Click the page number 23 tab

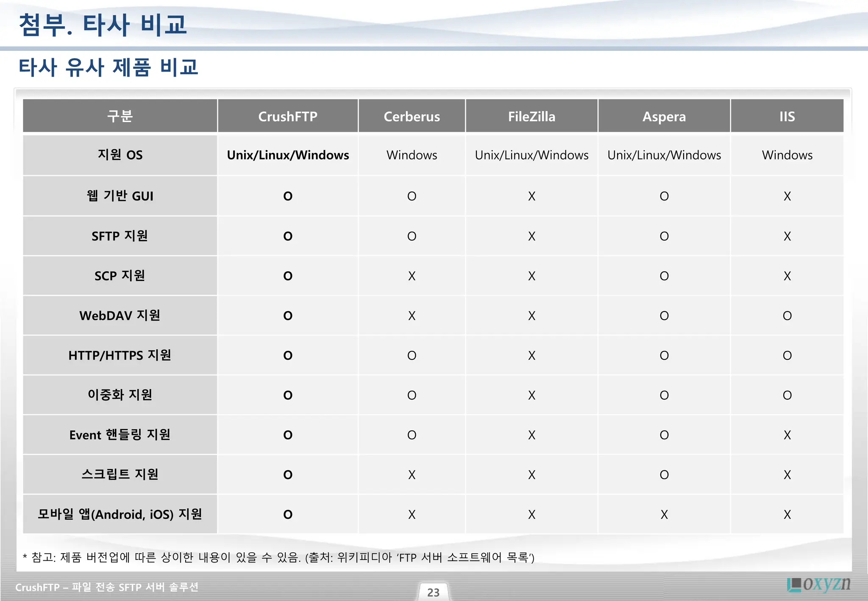pos(433,592)
